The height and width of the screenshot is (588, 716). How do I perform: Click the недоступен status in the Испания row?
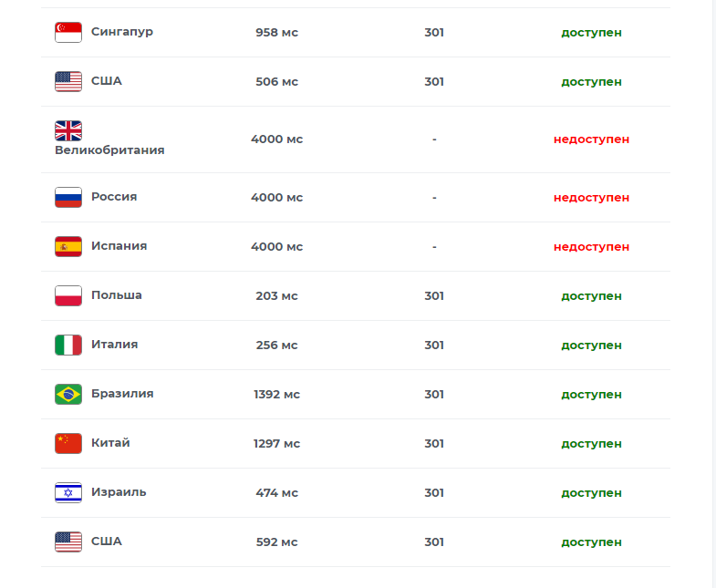pos(591,247)
